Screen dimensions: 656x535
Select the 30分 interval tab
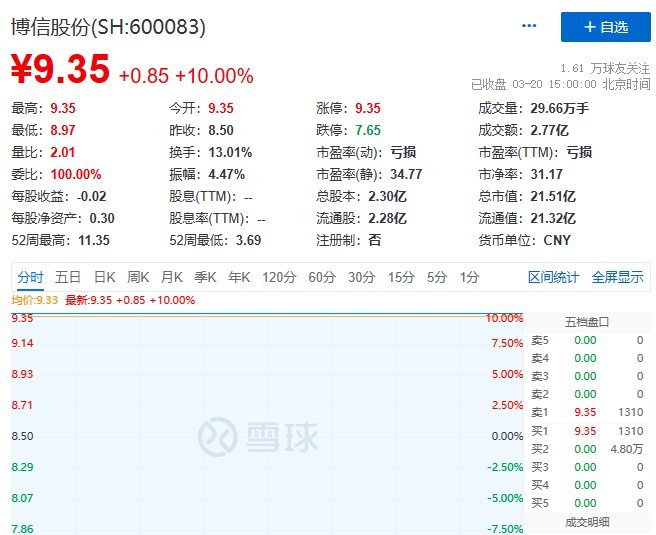pos(361,277)
